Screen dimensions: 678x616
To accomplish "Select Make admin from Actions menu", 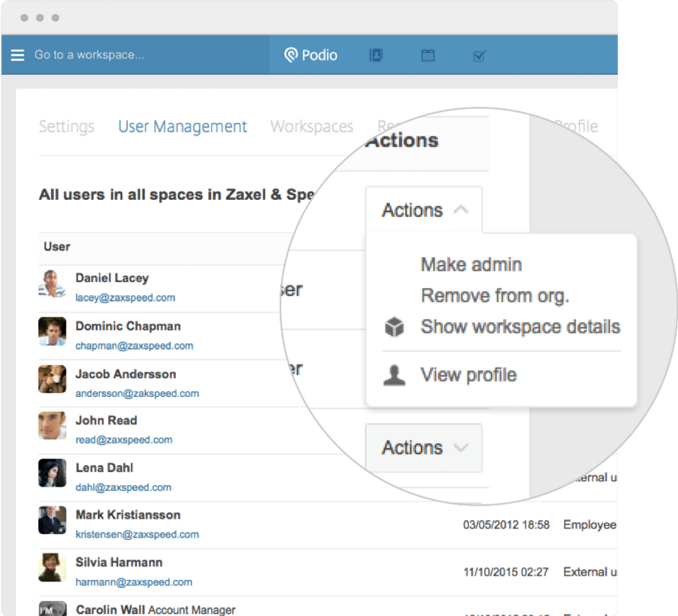I will pos(471,265).
